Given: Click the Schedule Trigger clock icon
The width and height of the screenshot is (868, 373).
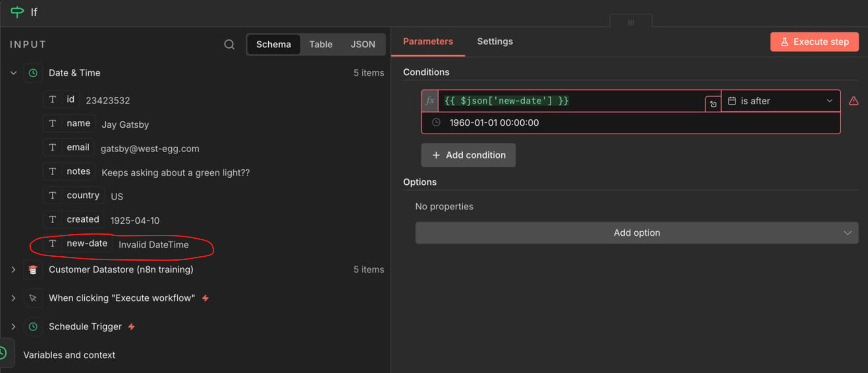Looking at the screenshot, I should pyautogui.click(x=33, y=326).
